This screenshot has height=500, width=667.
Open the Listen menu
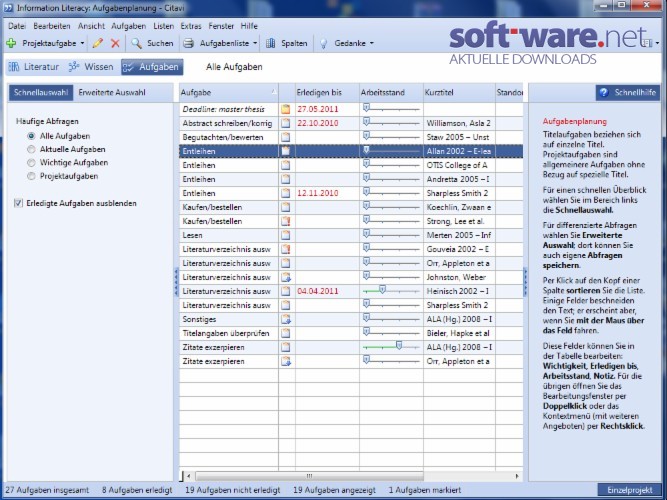point(163,26)
